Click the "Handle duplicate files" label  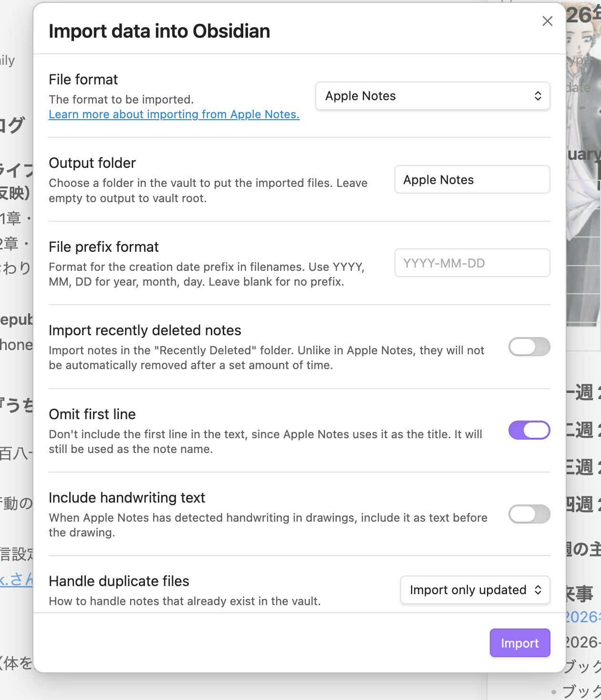[x=119, y=581]
